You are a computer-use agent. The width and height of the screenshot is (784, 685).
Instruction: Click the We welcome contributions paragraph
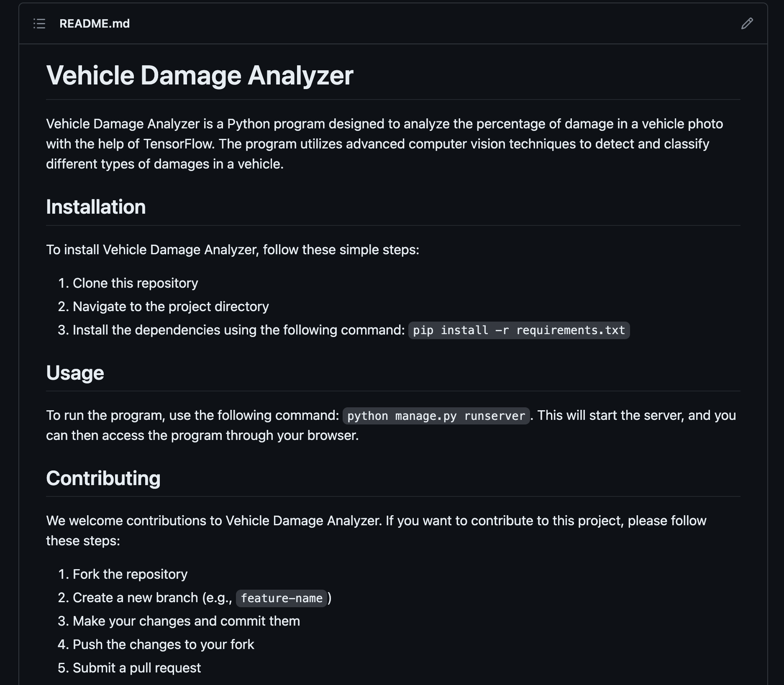(x=376, y=531)
